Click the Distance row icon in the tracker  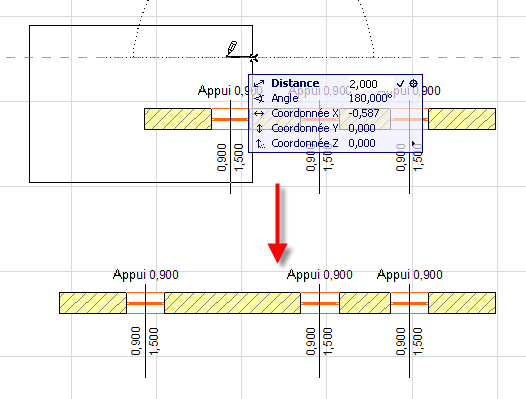[259, 84]
